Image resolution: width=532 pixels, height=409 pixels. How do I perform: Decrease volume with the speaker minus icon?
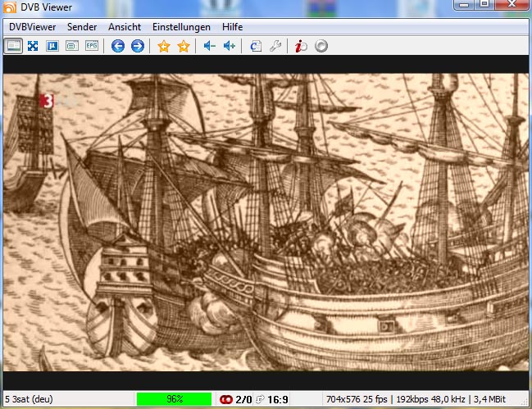(210, 46)
